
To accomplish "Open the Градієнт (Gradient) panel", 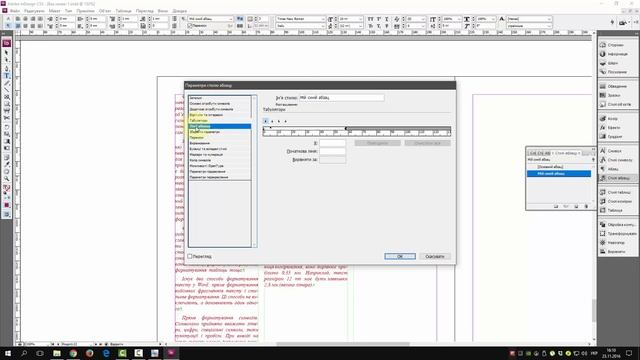I will [618, 136].
